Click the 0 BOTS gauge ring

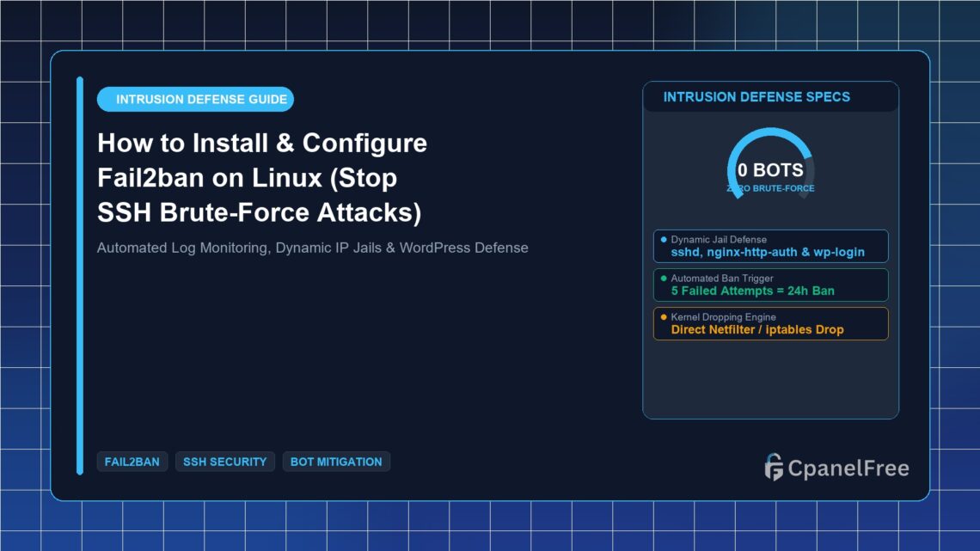tap(770, 163)
